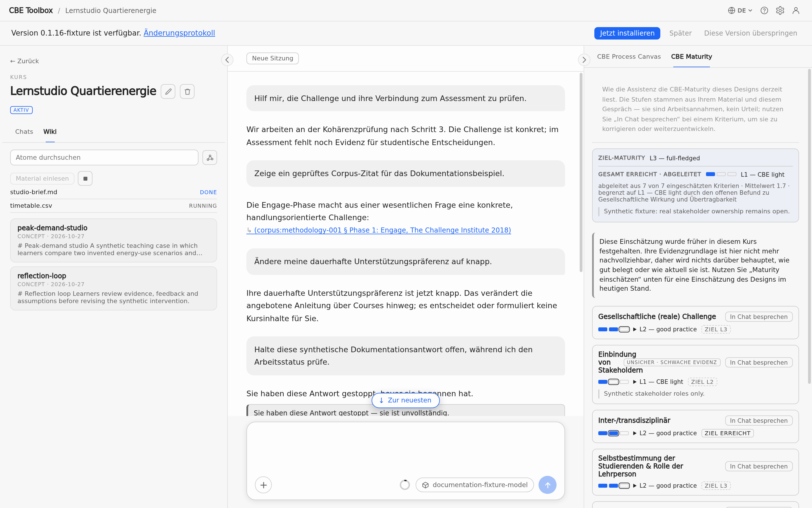Expand Selbstbestimmung der Studierenden level triangle
The height and width of the screenshot is (508, 812).
click(635, 486)
